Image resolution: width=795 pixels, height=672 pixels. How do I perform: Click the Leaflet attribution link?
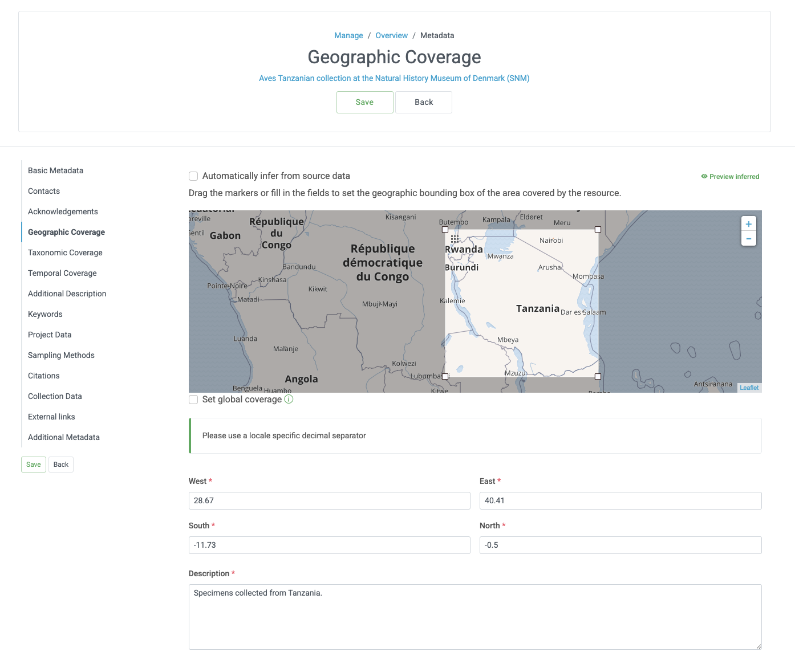[748, 388]
